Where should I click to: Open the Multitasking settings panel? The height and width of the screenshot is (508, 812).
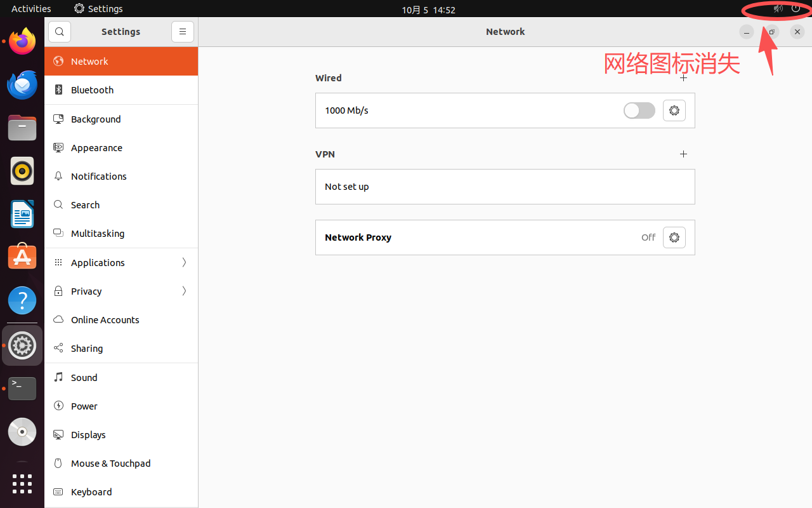pos(121,233)
